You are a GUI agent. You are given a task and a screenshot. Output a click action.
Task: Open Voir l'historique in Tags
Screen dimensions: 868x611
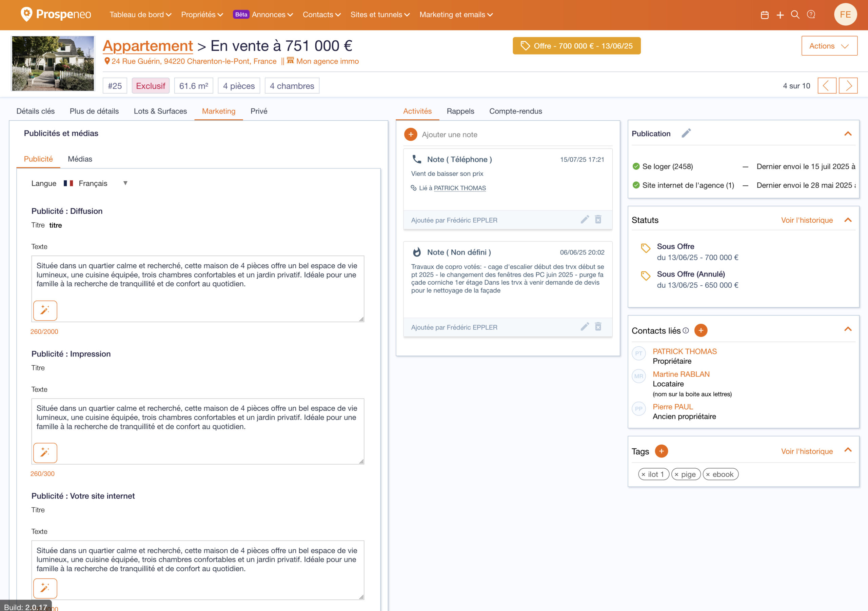(807, 451)
